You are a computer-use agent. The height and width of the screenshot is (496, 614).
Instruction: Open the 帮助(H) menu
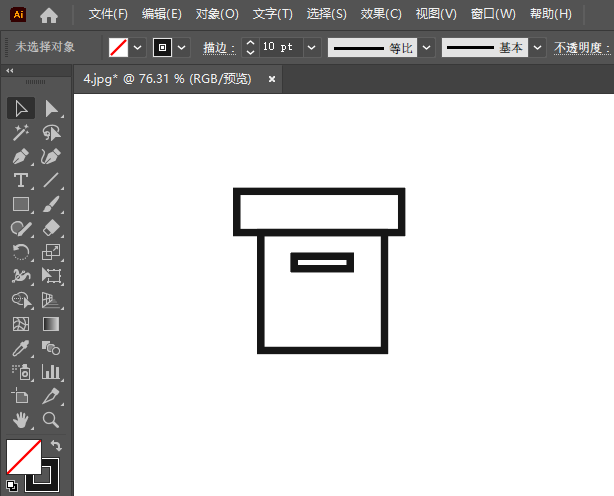551,14
